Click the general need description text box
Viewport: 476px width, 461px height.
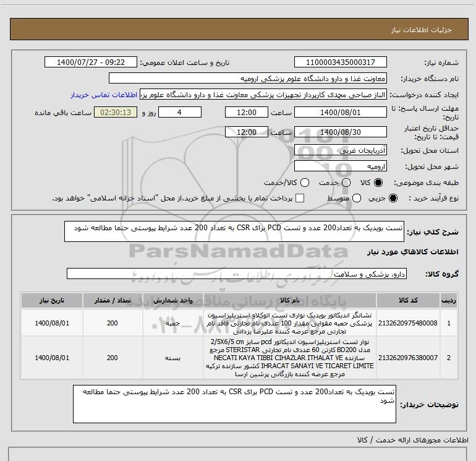pyautogui.click(x=234, y=231)
